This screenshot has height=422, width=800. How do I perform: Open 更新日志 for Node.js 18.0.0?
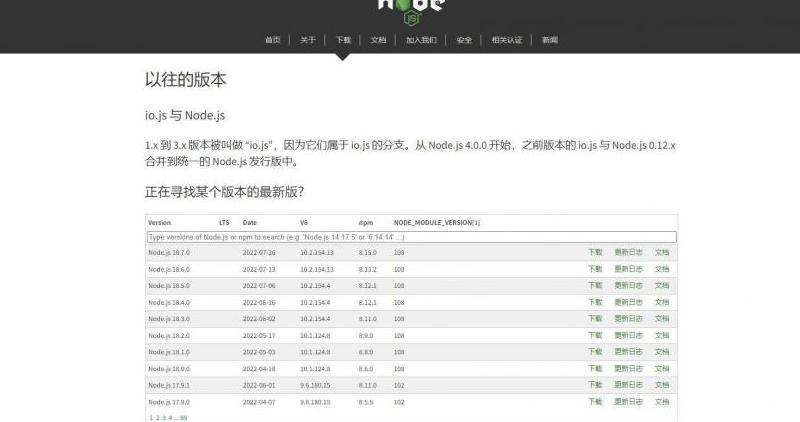(628, 368)
